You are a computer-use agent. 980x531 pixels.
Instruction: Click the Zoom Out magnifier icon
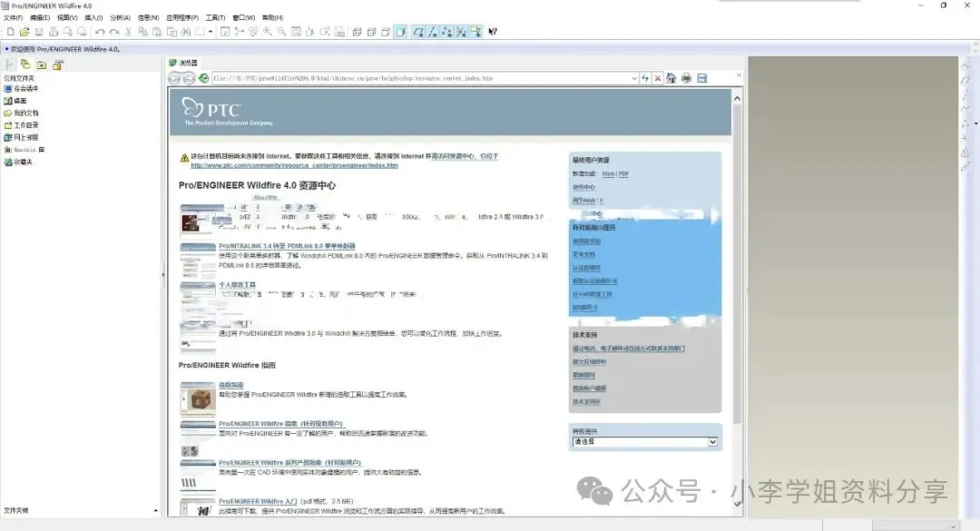pos(282,31)
